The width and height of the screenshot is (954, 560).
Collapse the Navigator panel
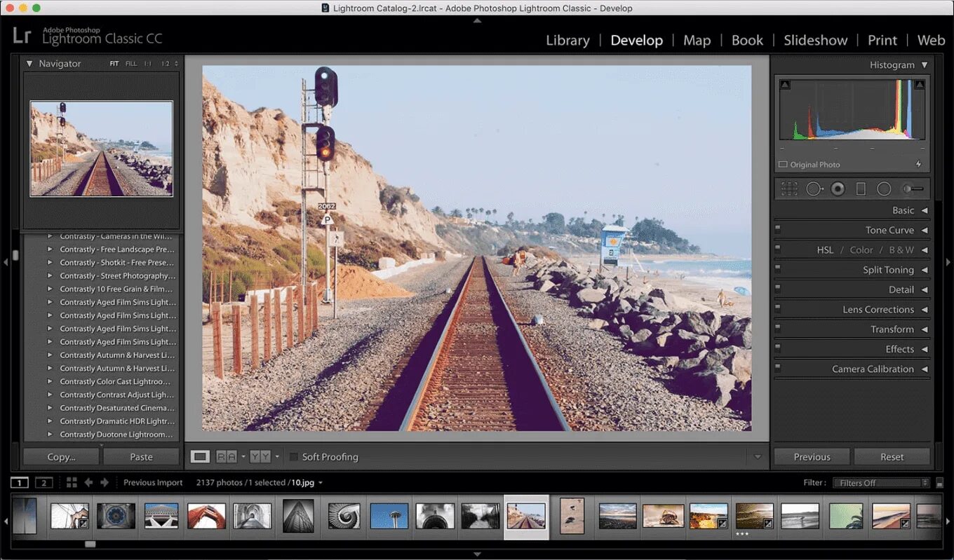coord(29,64)
